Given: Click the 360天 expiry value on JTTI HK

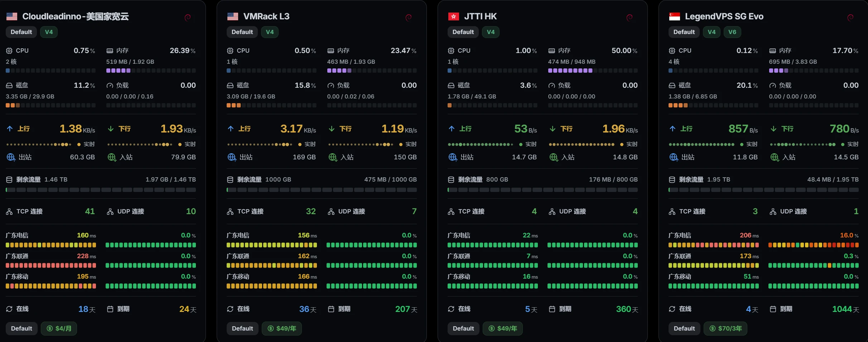Looking at the screenshot, I should point(627,309).
